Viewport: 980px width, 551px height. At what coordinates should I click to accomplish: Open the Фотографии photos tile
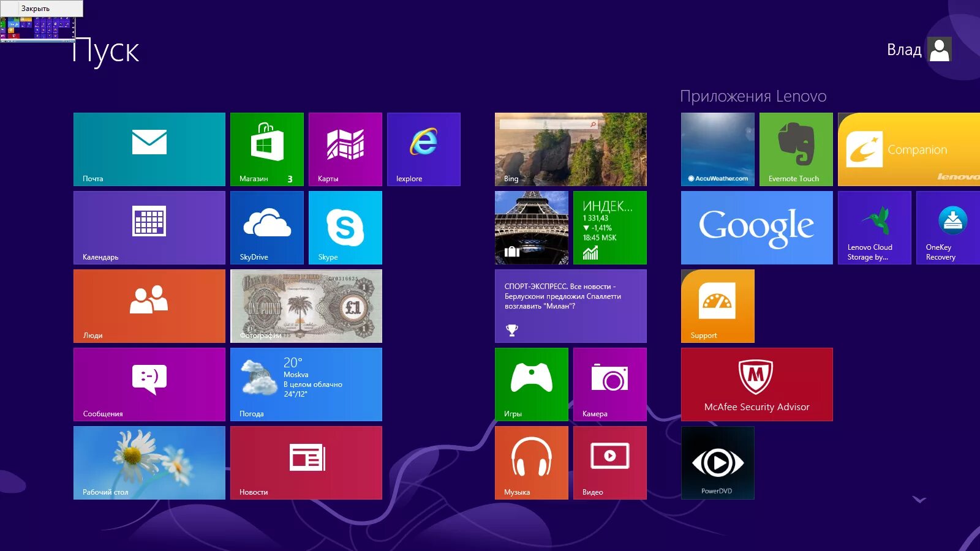pyautogui.click(x=306, y=306)
